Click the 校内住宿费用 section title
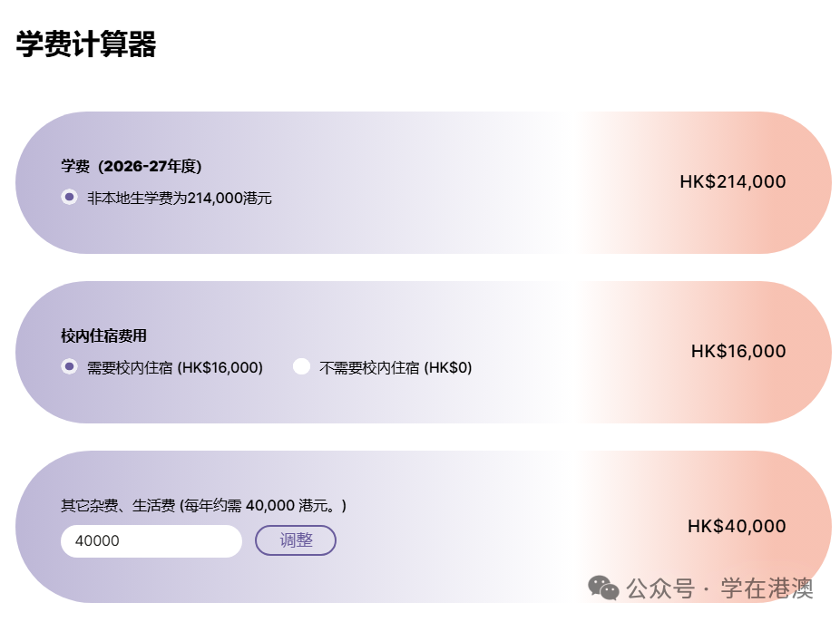 pyautogui.click(x=103, y=335)
